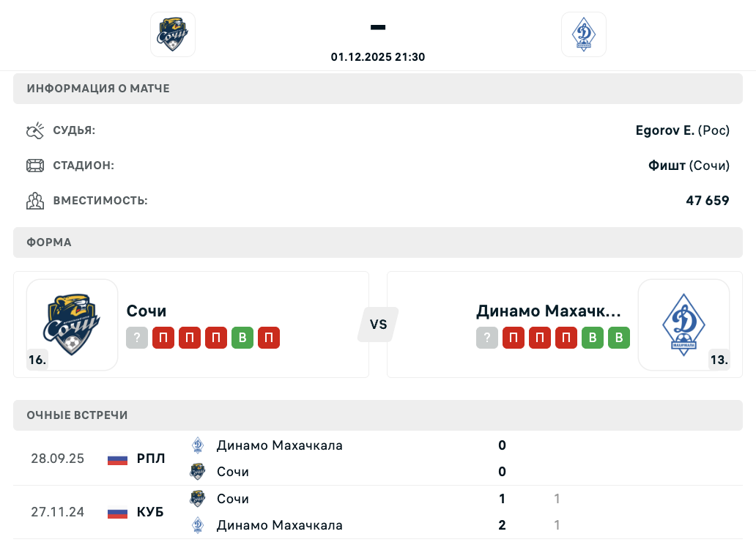The height and width of the screenshot is (545, 756).
Task: Click the Dynamo Makhachkala logo in the header
Action: pyautogui.click(x=583, y=34)
